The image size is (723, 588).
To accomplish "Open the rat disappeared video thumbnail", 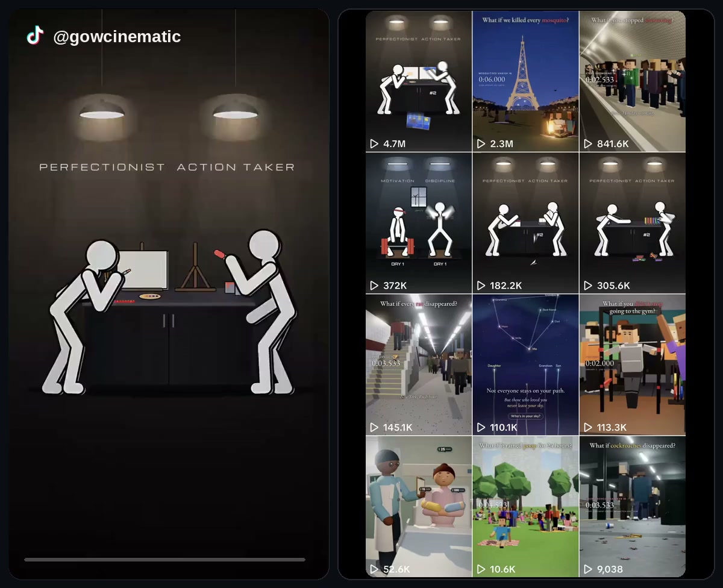I will [x=419, y=364].
